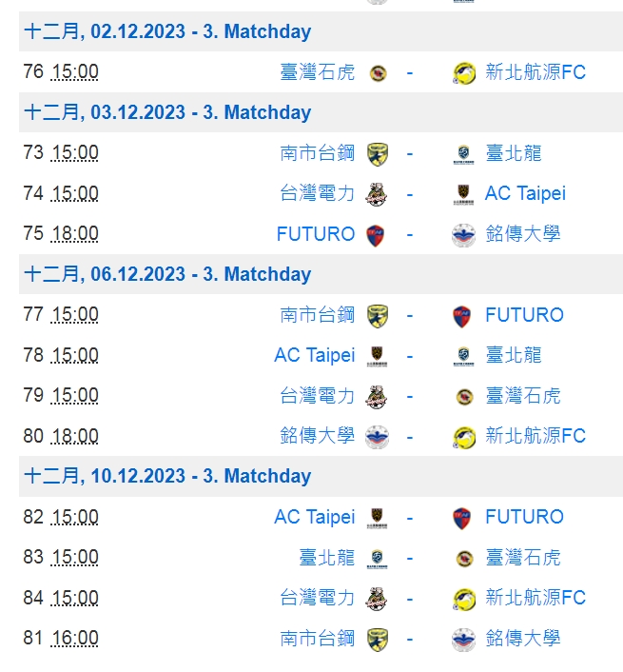Open the 02.12.2023 matchday header link

167,31
